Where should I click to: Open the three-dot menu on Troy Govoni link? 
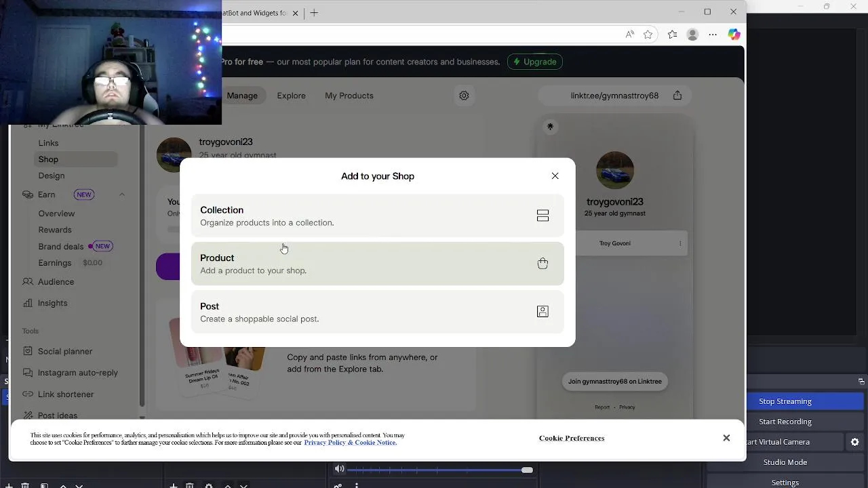pyautogui.click(x=680, y=243)
